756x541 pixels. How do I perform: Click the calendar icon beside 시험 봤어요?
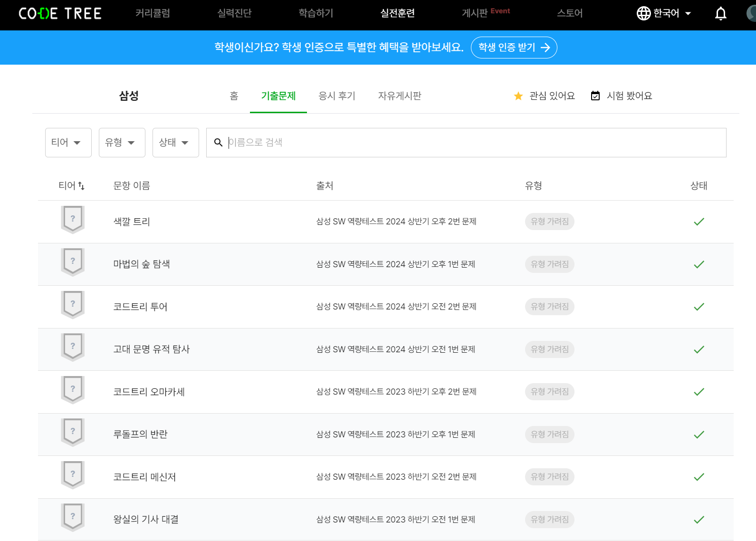[x=595, y=96]
